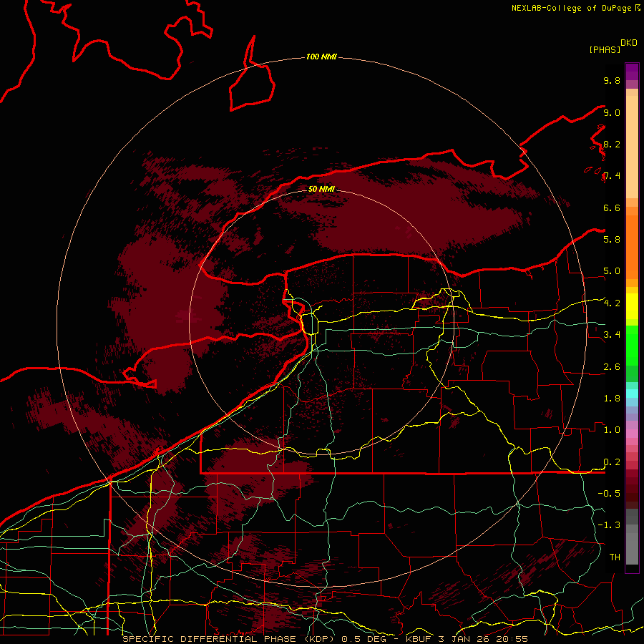Click the 8.2 value on the scale
Image resolution: width=644 pixels, height=644 pixels.
(612, 144)
